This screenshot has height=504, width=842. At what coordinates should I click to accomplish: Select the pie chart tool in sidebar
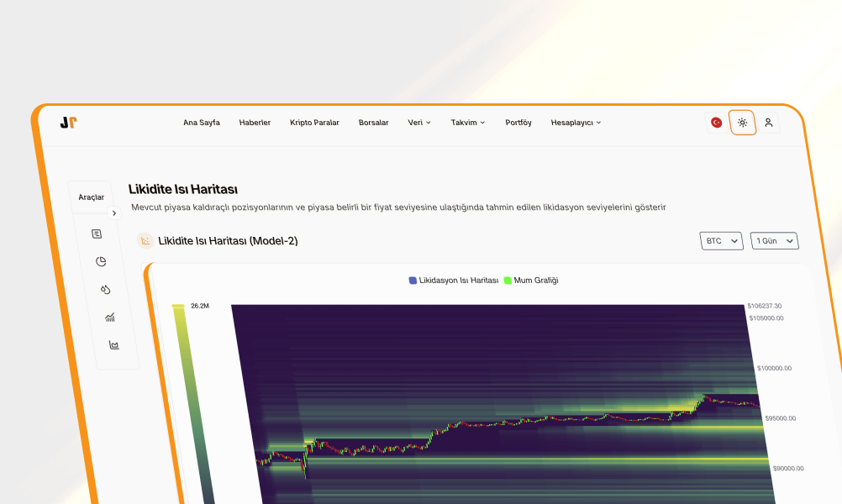point(101,261)
